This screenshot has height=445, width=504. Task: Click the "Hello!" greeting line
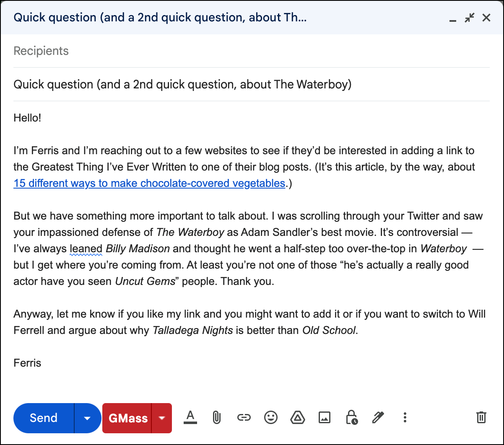(28, 118)
